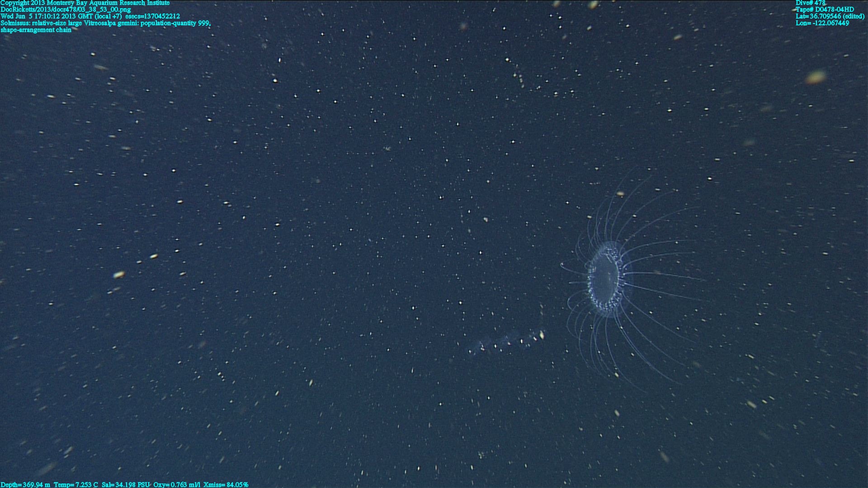Click the shape-arrangement chain annotation text
The image size is (868, 488).
coord(36,30)
